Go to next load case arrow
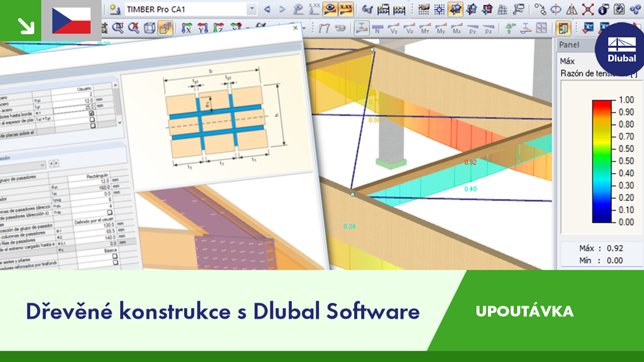The image size is (644, 362). 282,9
